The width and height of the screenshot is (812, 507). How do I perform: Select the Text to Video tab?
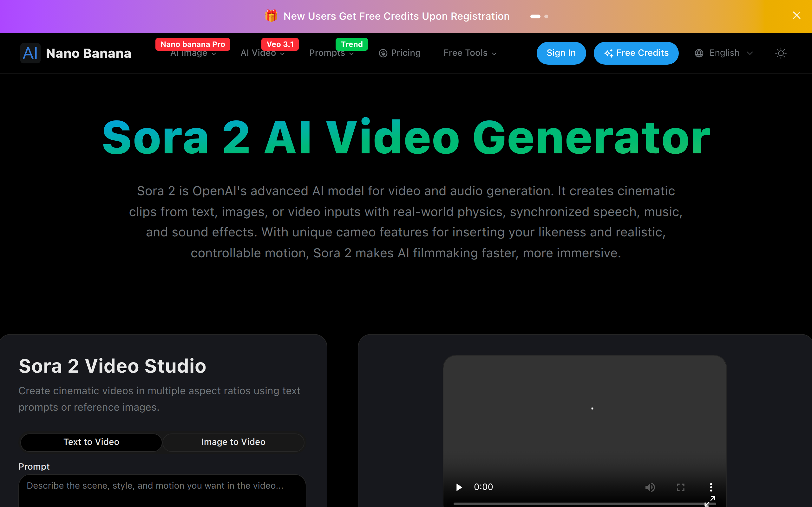click(x=91, y=442)
